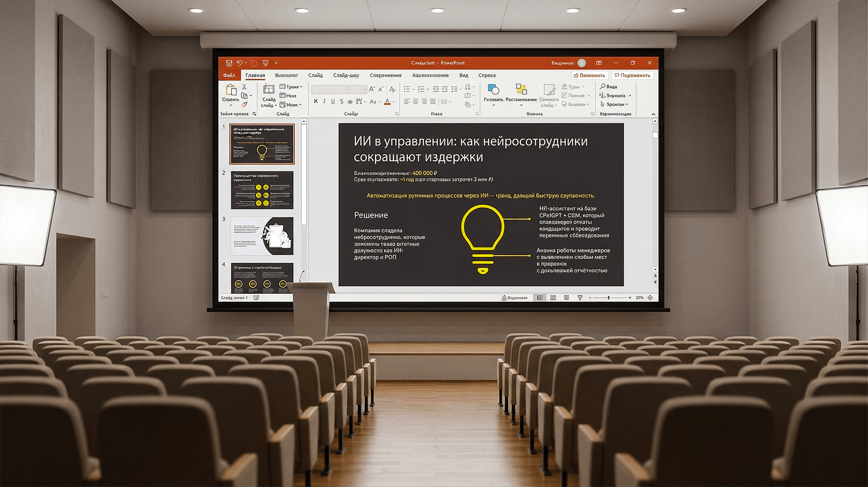Expand the Copy options arrow

[x=251, y=96]
